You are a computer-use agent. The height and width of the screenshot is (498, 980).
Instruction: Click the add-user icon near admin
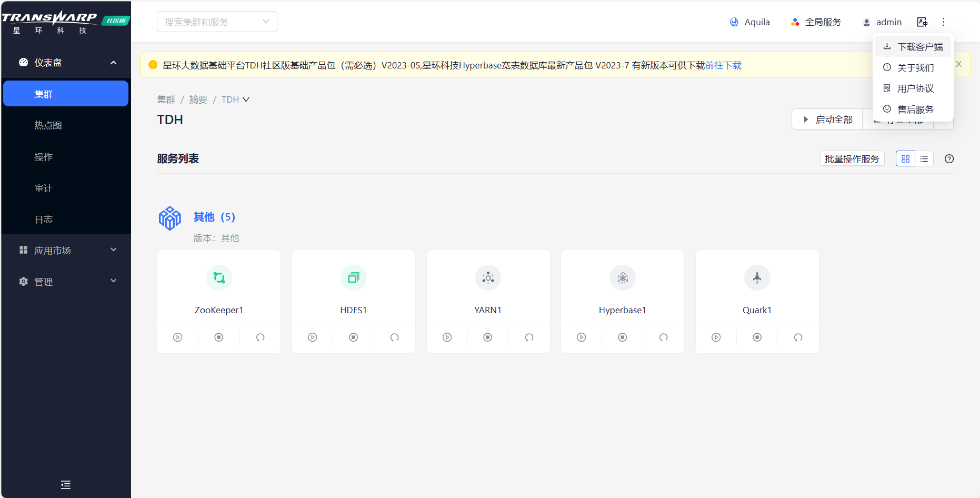pyautogui.click(x=922, y=22)
